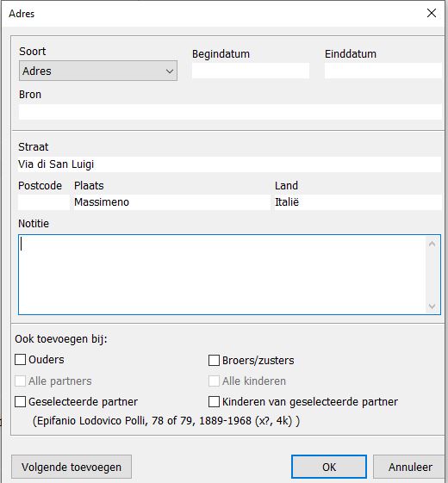The width and height of the screenshot is (448, 483).
Task: Focus the Bron text field
Action: tap(230, 112)
